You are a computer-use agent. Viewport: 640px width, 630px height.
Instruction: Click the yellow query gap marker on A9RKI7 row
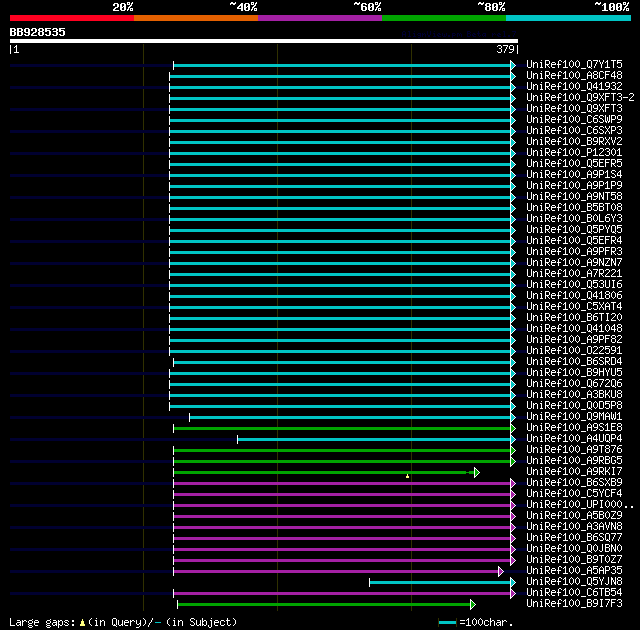pos(407,476)
